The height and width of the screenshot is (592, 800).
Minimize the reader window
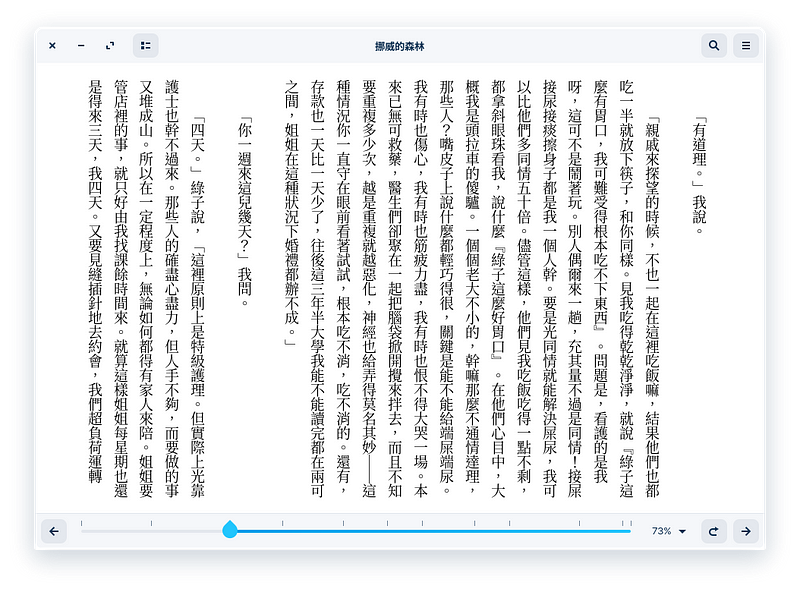tap(81, 46)
